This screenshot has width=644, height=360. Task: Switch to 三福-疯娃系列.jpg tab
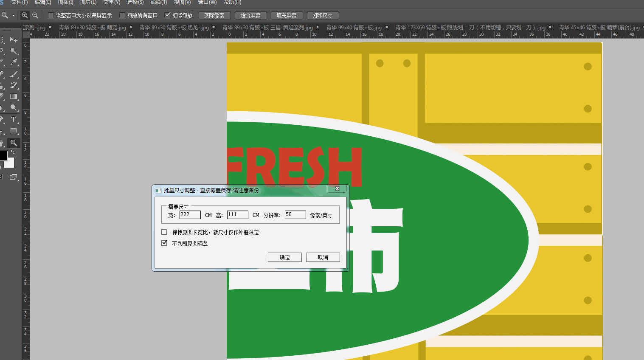(x=267, y=27)
